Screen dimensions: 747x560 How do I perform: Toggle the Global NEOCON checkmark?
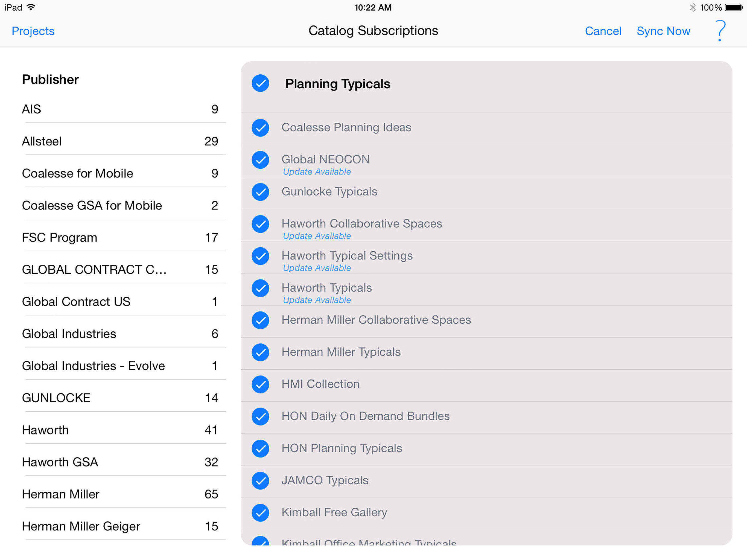260,160
